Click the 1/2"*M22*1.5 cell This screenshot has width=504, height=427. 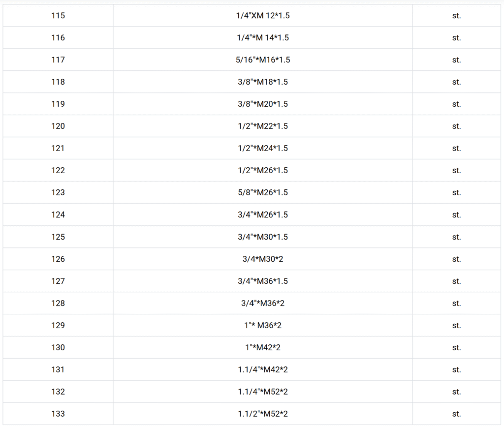[262, 126]
